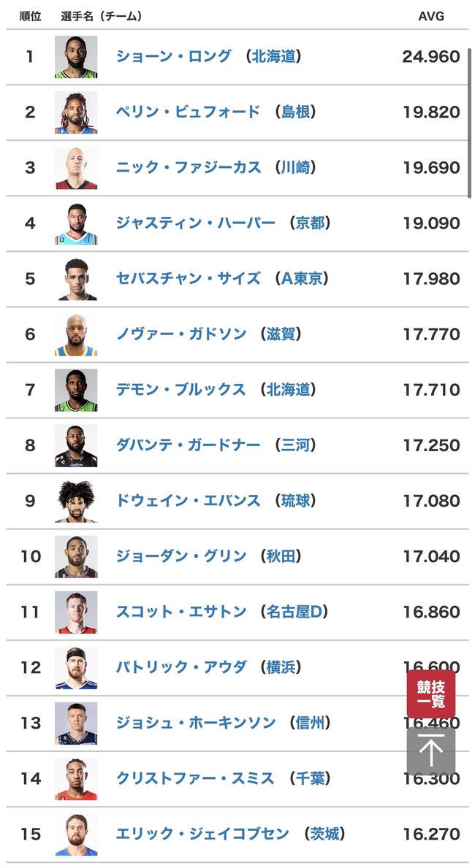Select ショーン・ロング player photo
The width and height of the screenshot is (475, 868).
pyautogui.click(x=76, y=56)
